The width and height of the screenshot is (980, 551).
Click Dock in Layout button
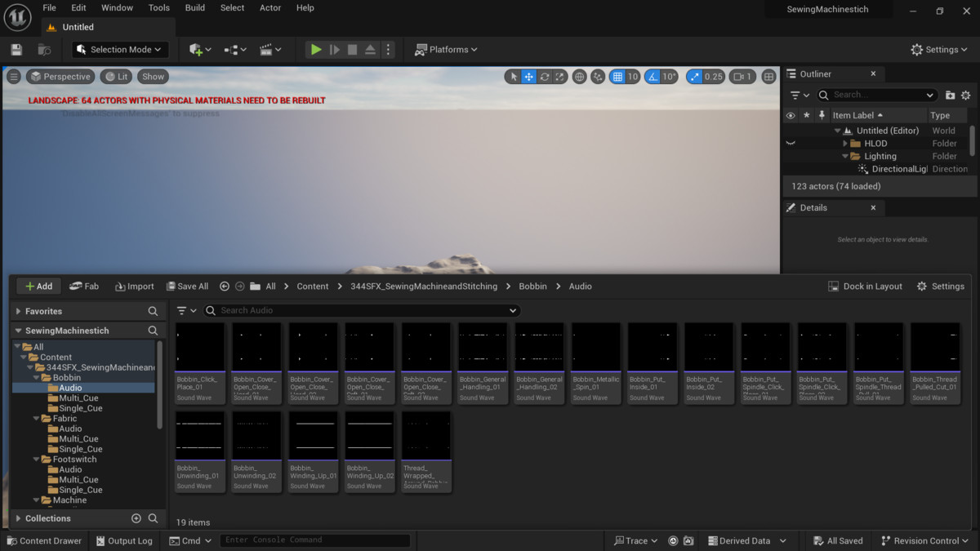(865, 287)
